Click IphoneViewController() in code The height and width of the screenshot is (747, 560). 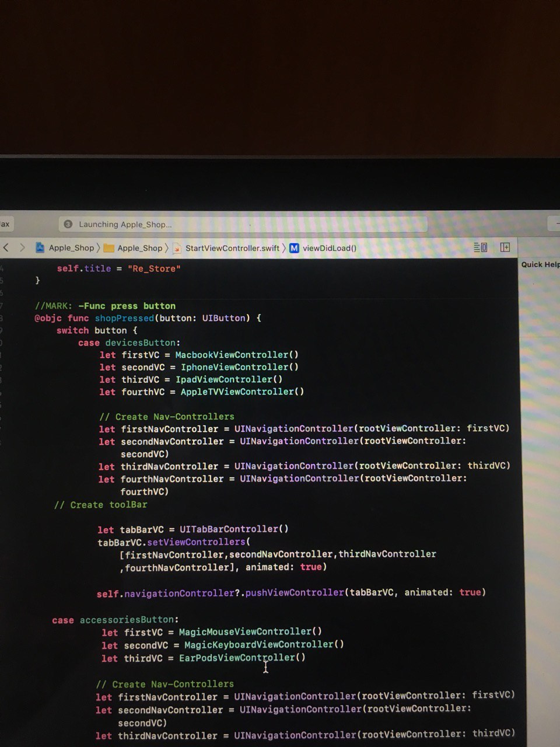point(239,367)
